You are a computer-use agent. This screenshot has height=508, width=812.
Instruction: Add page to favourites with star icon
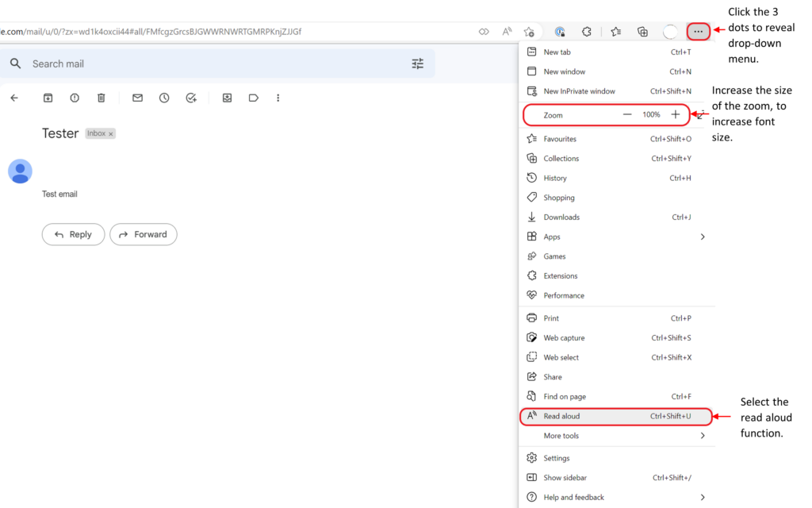click(529, 32)
